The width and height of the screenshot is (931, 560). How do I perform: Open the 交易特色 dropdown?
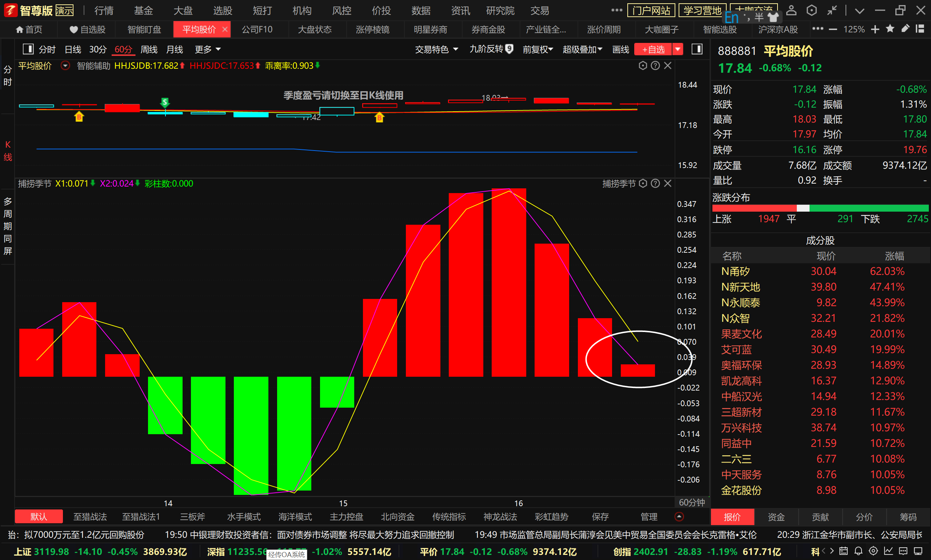[437, 49]
